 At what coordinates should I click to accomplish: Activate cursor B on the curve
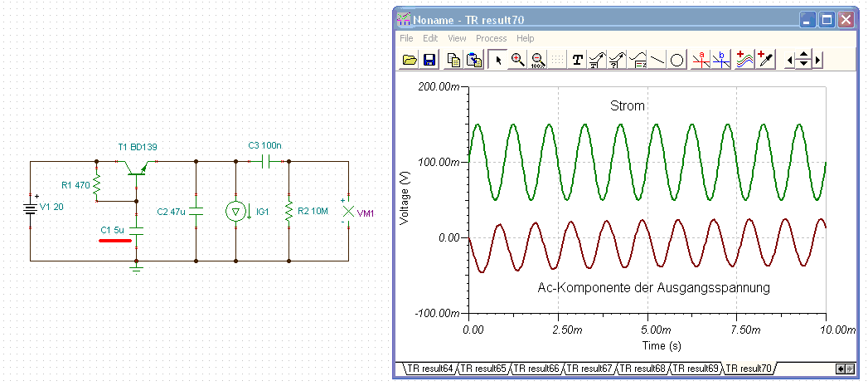coord(720,60)
